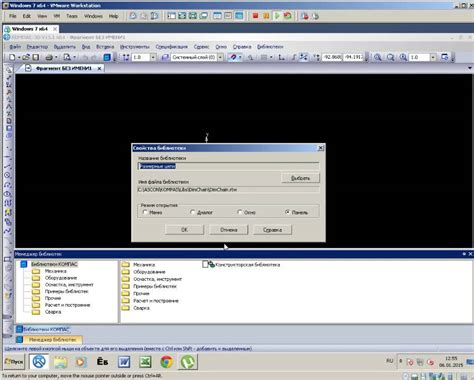The height and width of the screenshot is (380, 474).
Task: Click the Отмена button in dialog
Action: pos(229,230)
